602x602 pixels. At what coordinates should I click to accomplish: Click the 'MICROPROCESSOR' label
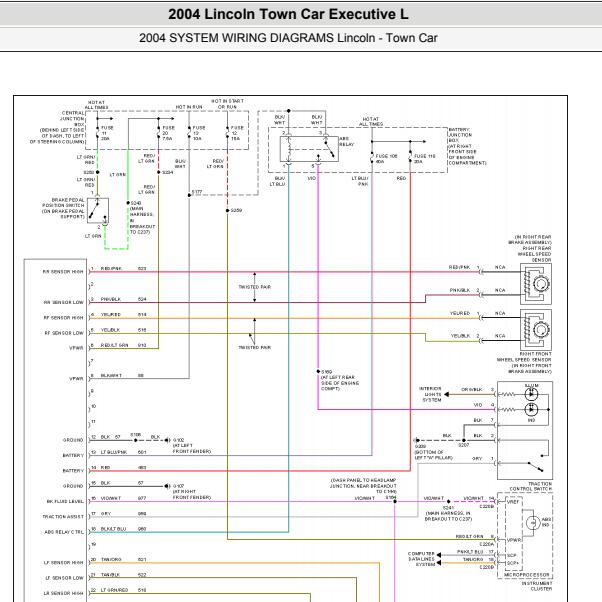point(526,575)
